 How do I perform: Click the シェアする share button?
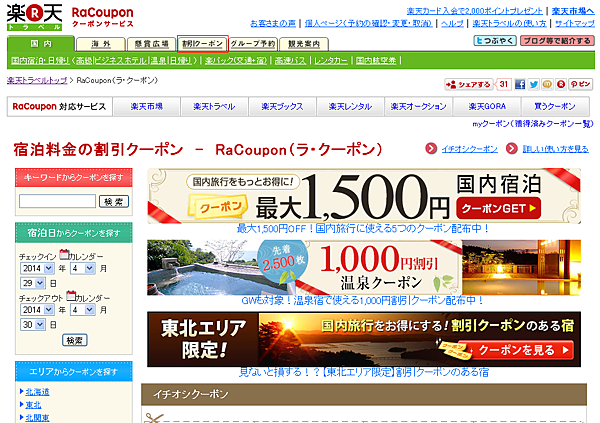point(469,84)
